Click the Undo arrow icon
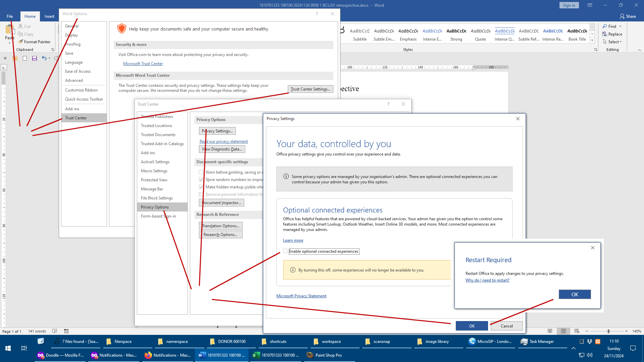The image size is (644, 362). (x=44, y=58)
